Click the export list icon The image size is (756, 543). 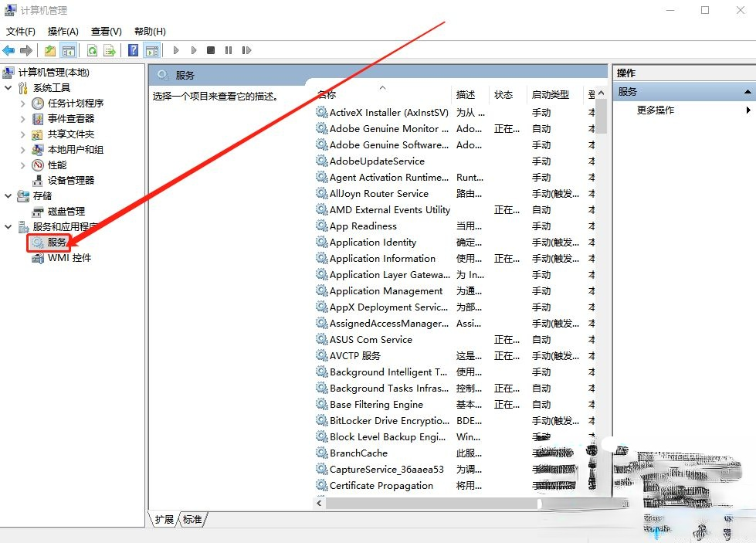(110, 49)
